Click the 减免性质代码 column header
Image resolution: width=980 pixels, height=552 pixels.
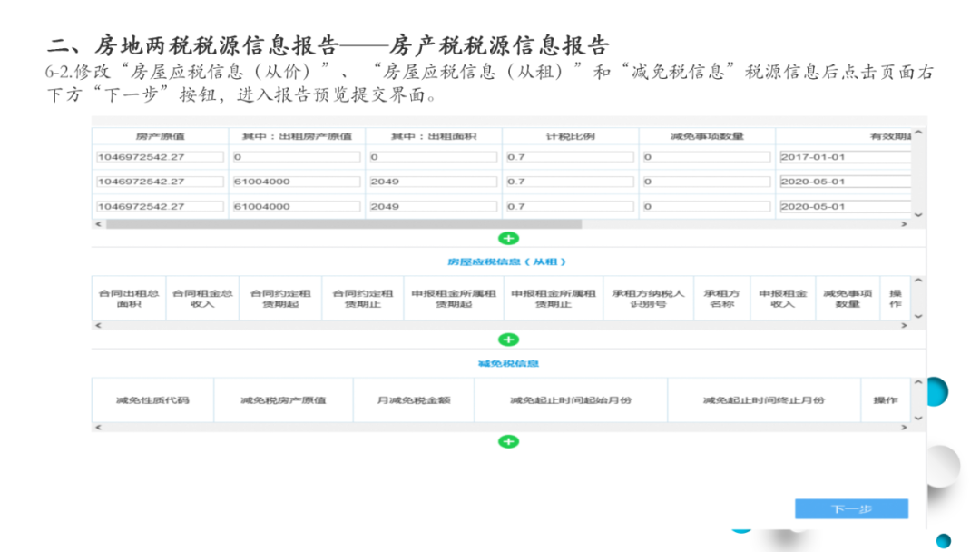[152, 400]
